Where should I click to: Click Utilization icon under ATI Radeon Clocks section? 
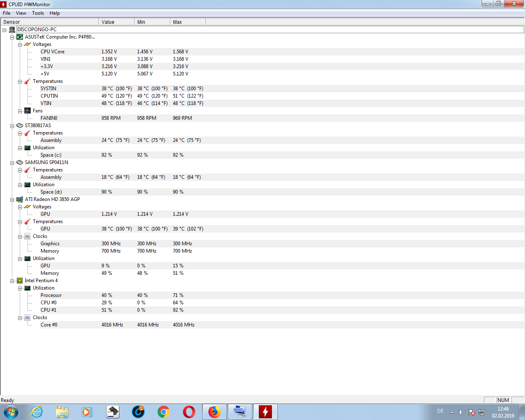[x=27, y=258]
